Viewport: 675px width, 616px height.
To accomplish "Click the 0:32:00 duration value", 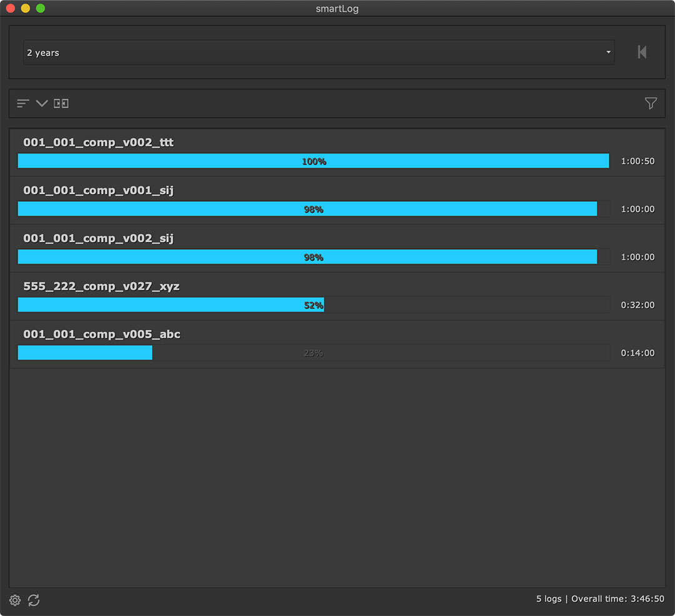I will point(637,305).
